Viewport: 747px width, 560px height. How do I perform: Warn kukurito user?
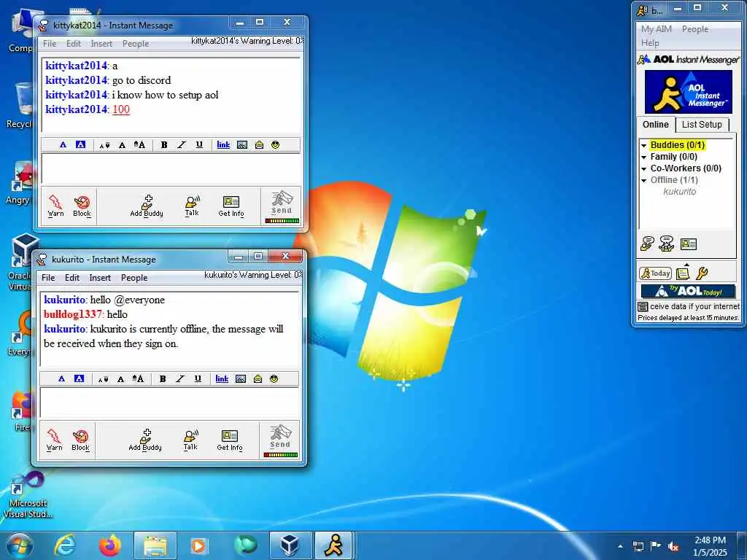pos(54,440)
